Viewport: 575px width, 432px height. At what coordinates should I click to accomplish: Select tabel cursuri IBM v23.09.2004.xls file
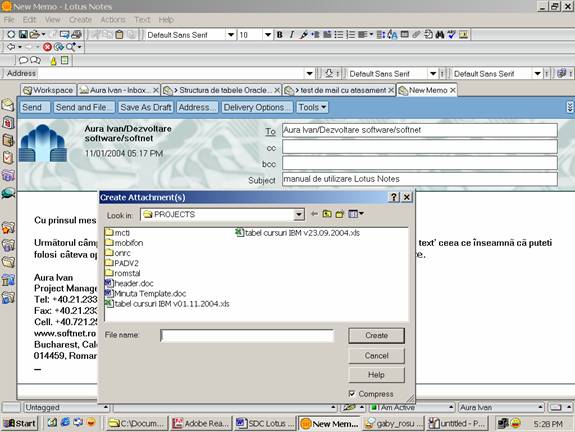coord(297,233)
